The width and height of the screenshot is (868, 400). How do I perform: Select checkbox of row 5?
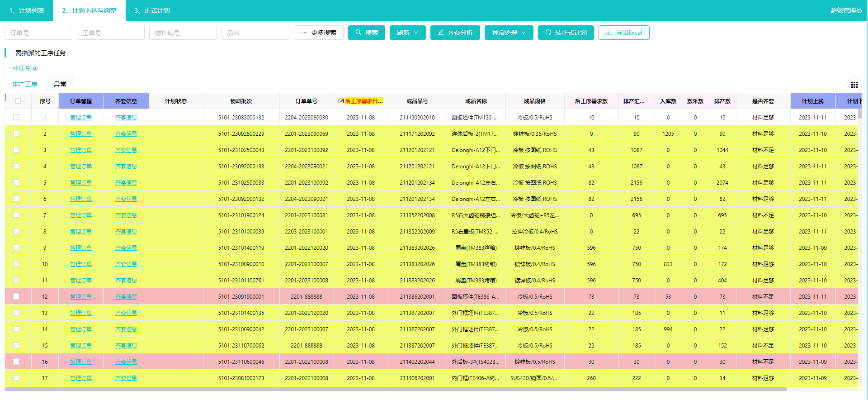[16, 182]
